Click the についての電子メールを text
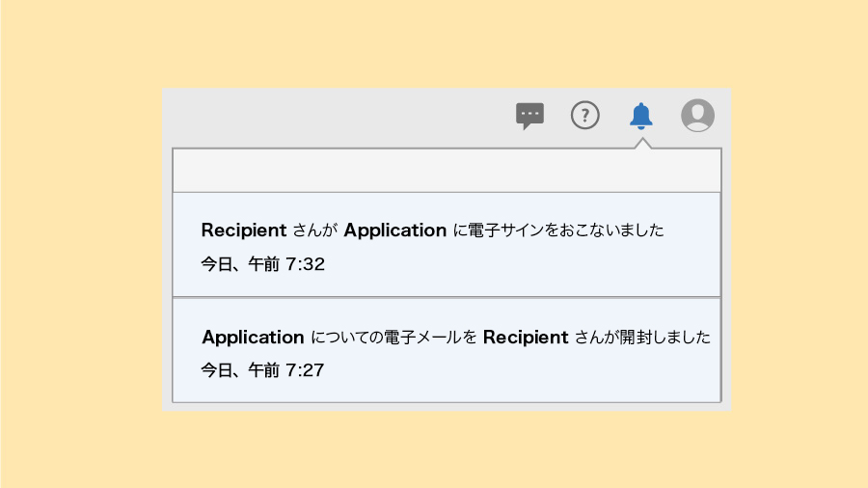This screenshot has width=868, height=488. [x=393, y=338]
